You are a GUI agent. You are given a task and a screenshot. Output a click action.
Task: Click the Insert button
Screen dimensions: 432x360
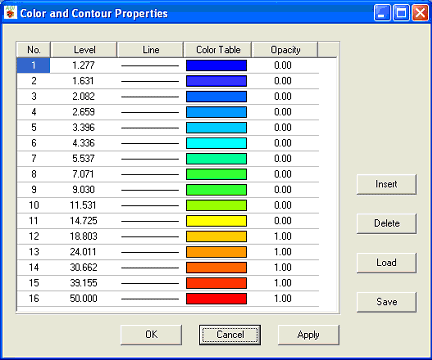click(x=387, y=184)
